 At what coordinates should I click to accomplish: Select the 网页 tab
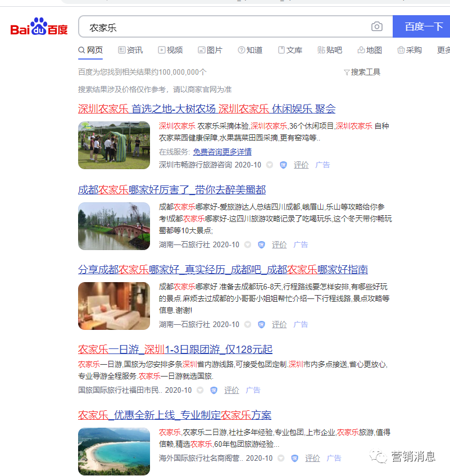(x=90, y=50)
